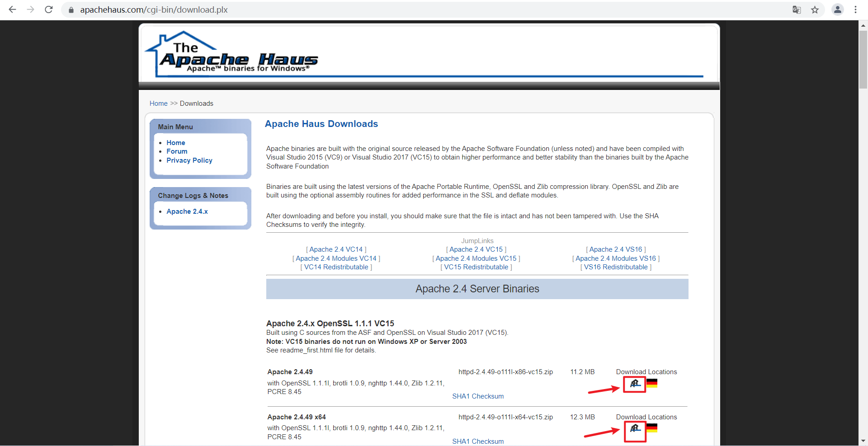Jump to Apache 2.4 Modules VC14
Viewport: 868px width, 446px height.
pyautogui.click(x=336, y=258)
